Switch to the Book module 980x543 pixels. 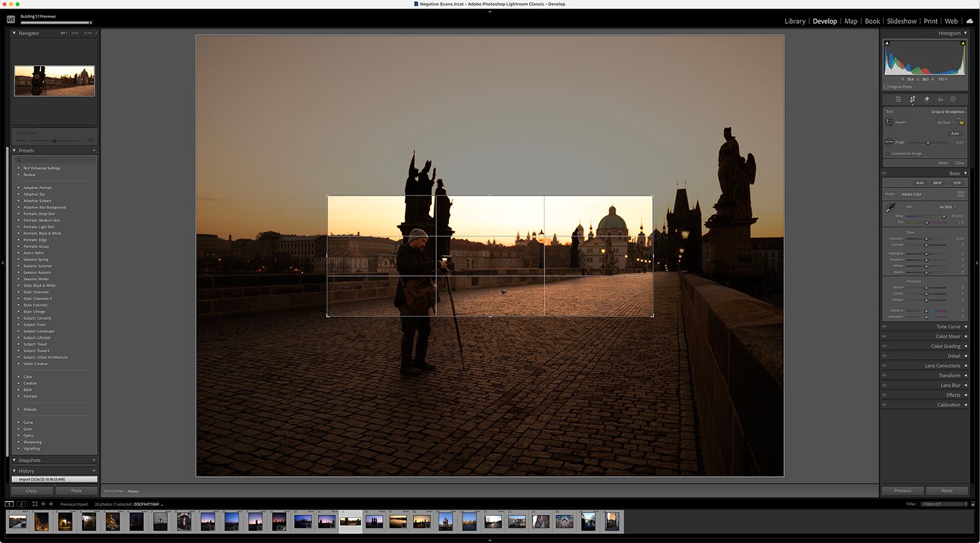point(872,21)
